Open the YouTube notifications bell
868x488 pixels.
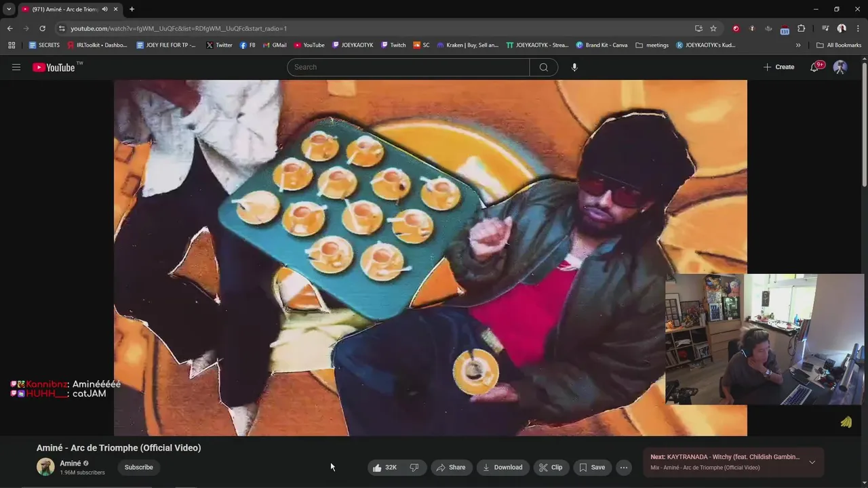[x=816, y=67]
